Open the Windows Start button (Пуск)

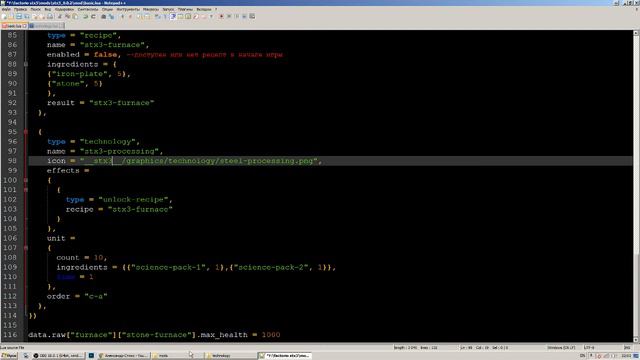[x=9, y=356]
